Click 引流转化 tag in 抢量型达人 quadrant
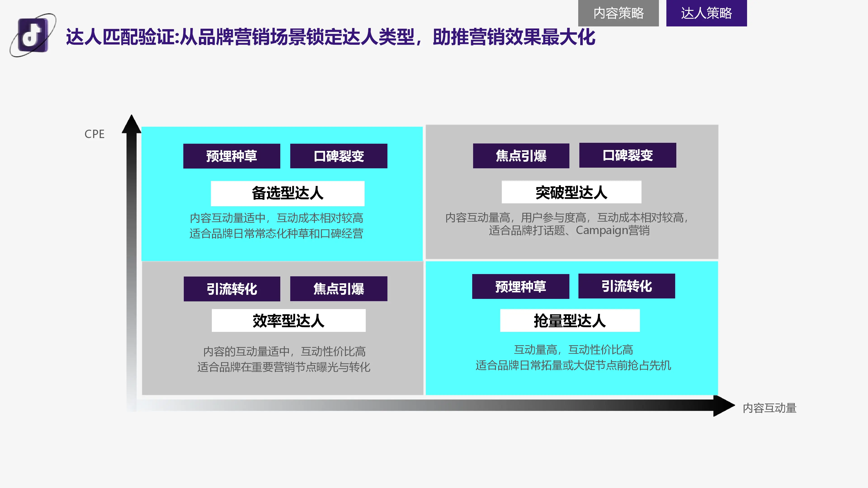Screen dimensions: 868x488 [x=627, y=286]
